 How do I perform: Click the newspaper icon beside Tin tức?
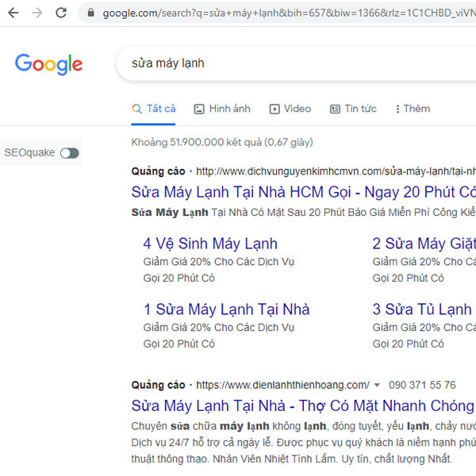[335, 109]
